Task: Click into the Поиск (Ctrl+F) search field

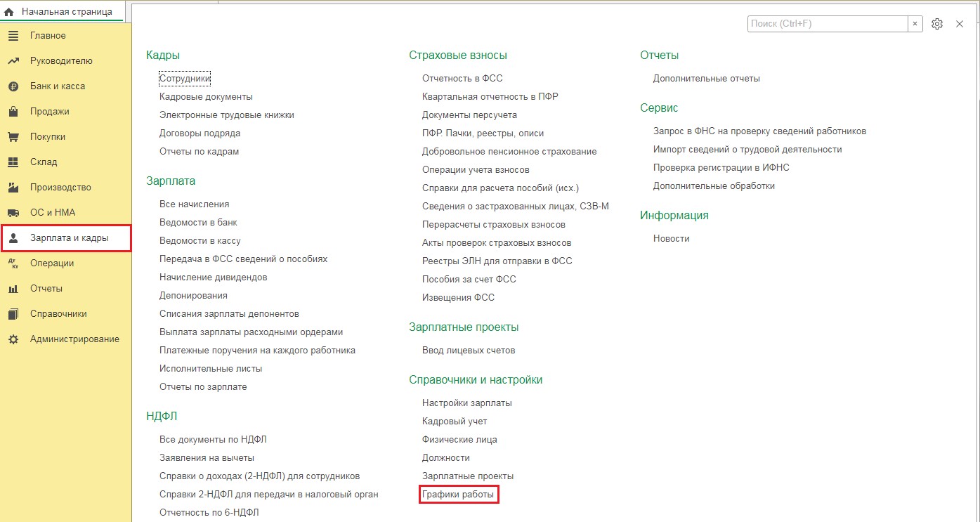Action: [828, 24]
